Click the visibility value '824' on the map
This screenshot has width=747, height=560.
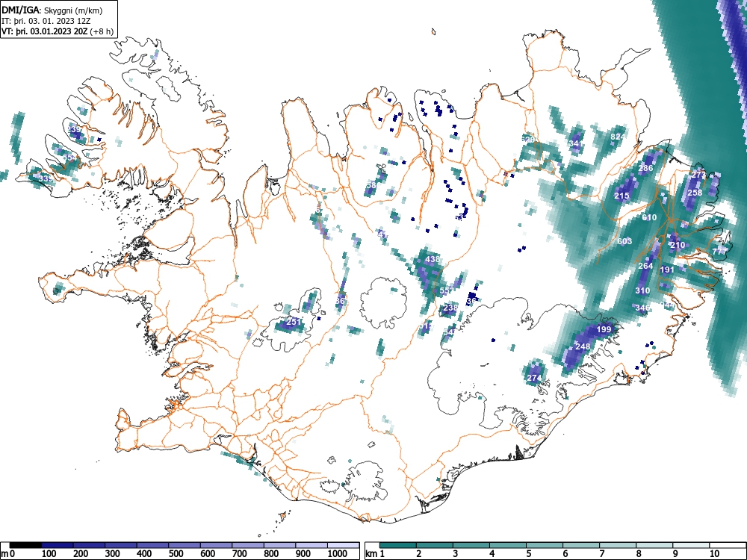(x=618, y=137)
